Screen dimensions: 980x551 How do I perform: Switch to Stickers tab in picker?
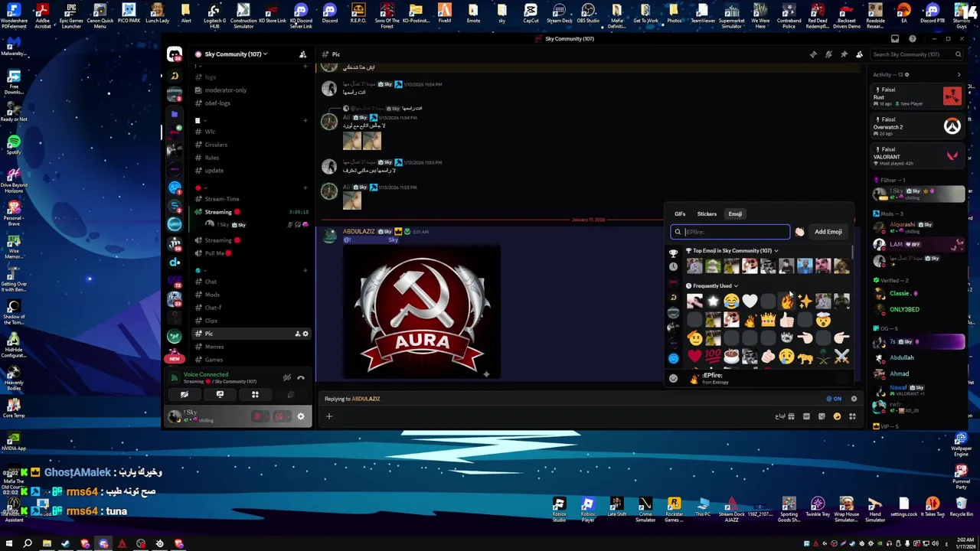(x=707, y=214)
